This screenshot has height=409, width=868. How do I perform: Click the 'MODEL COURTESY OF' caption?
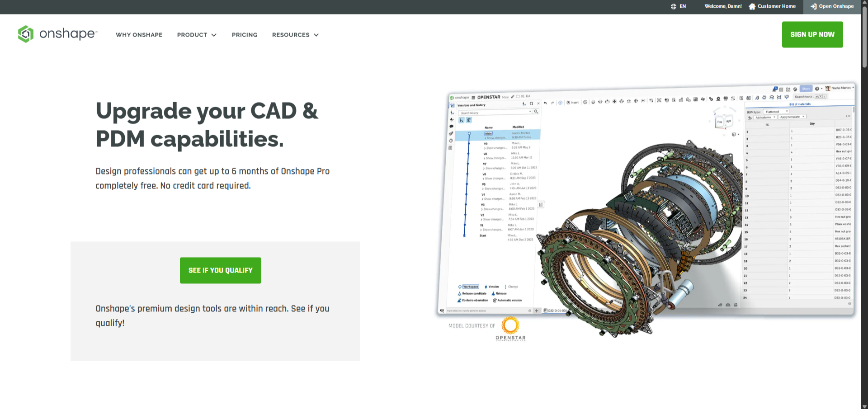tap(472, 326)
